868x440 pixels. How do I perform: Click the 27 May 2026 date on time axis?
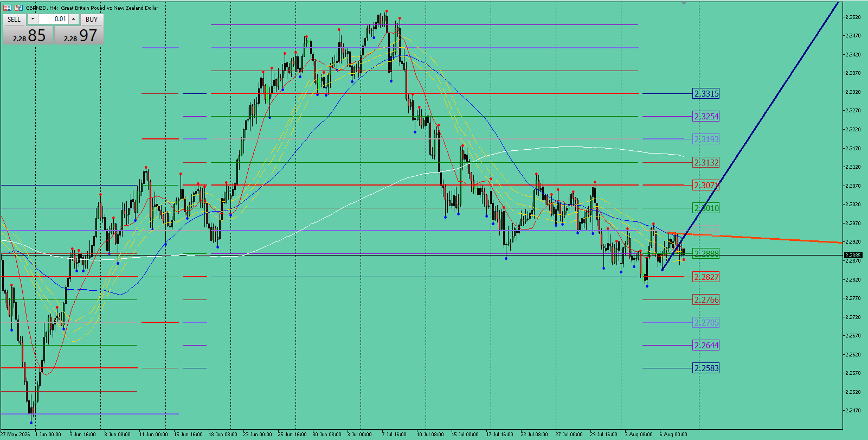pyautogui.click(x=16, y=434)
